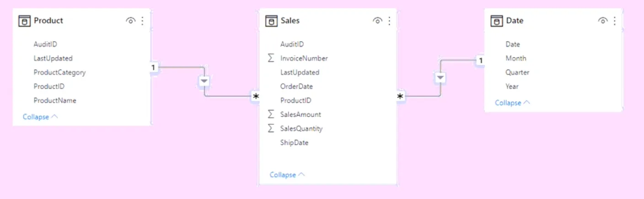Toggle the Date table visibility eye
644x199 pixels.
tap(603, 21)
